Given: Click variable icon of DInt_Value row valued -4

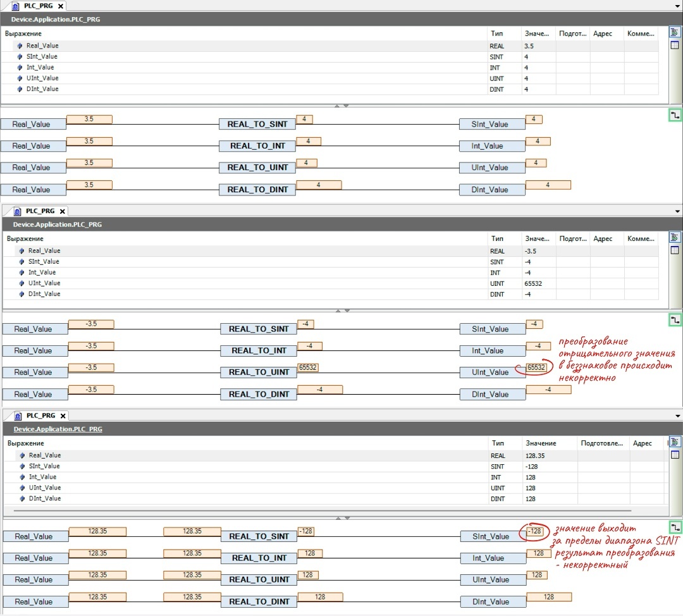Looking at the screenshot, I should point(22,294).
